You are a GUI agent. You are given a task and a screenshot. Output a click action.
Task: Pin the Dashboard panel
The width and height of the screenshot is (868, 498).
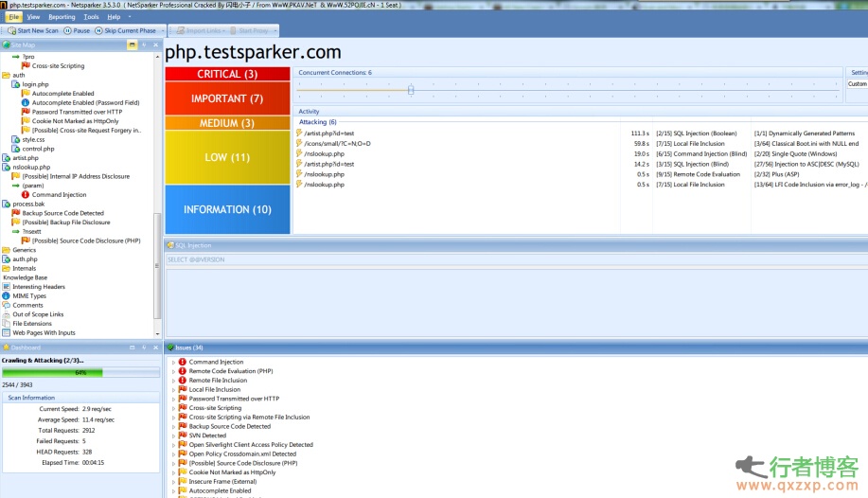point(144,347)
